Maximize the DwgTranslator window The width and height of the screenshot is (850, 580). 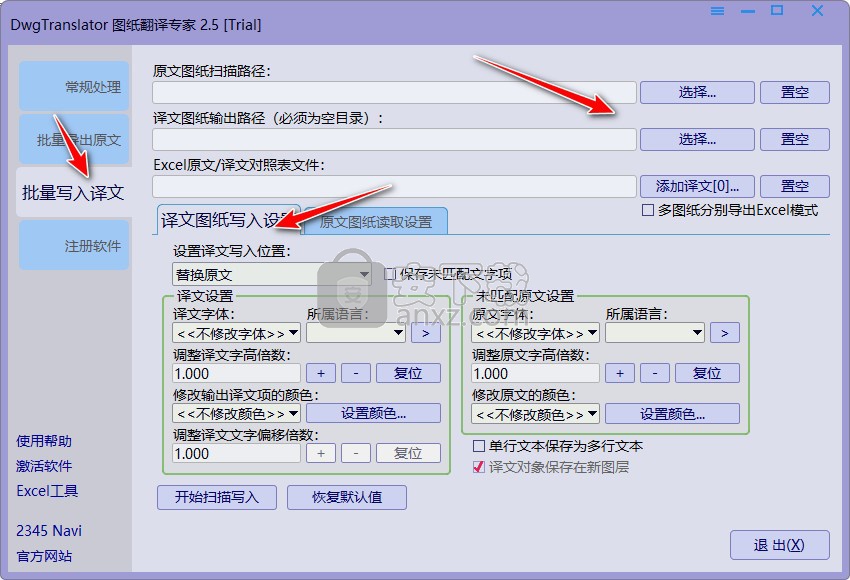[777, 10]
